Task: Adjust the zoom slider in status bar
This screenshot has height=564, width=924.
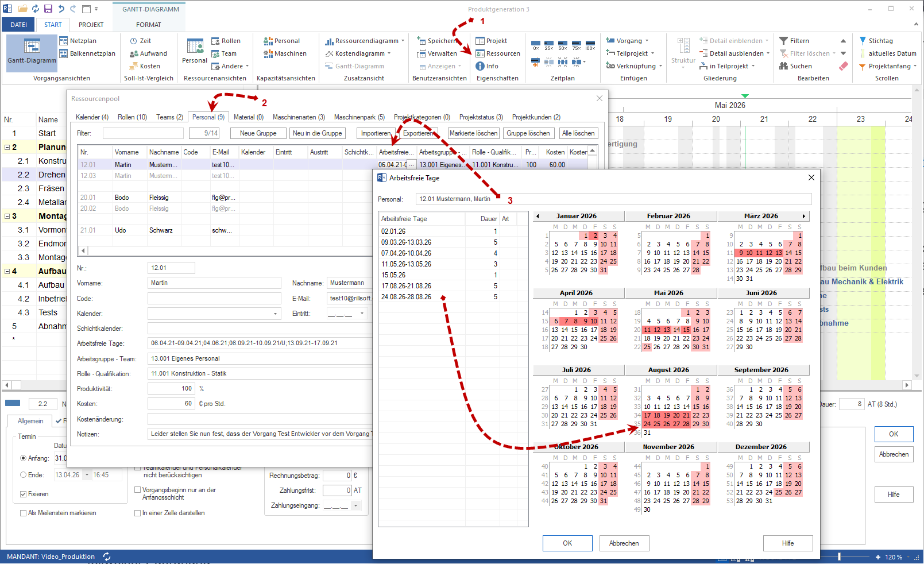Action: [x=840, y=557]
